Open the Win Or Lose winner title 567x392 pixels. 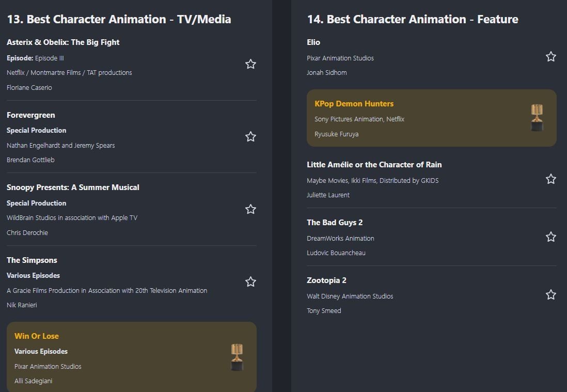[x=37, y=336]
